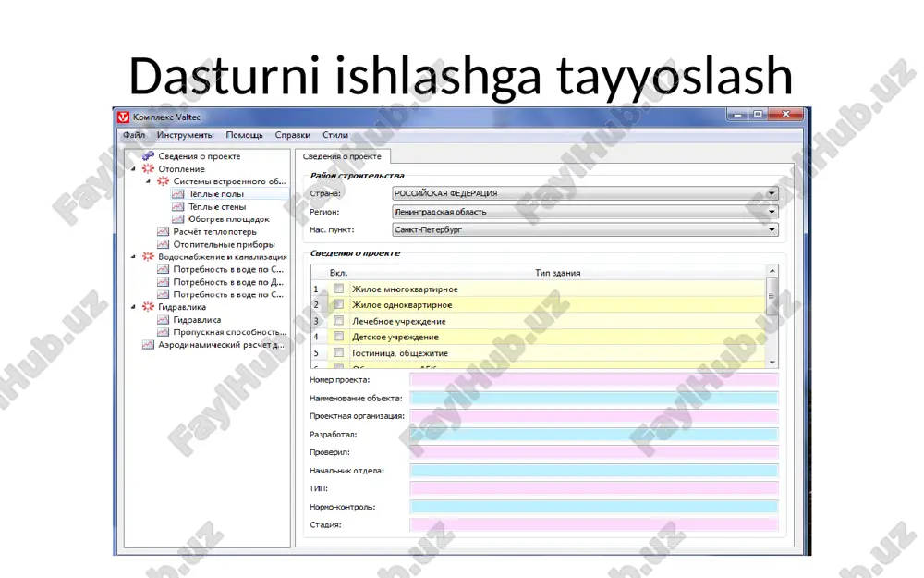Image resolution: width=924 pixels, height=578 pixels.
Task: Select Отопительные приборы tree item
Action: pos(224,244)
